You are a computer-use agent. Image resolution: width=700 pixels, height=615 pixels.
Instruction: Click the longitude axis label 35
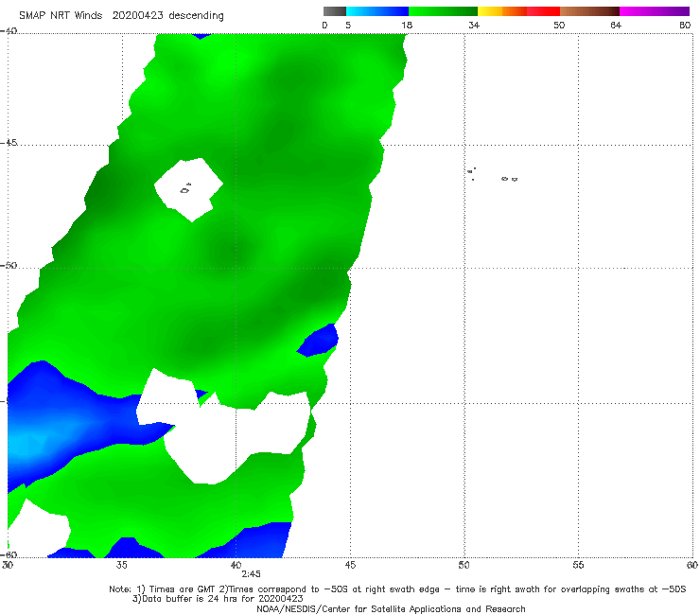click(x=121, y=565)
